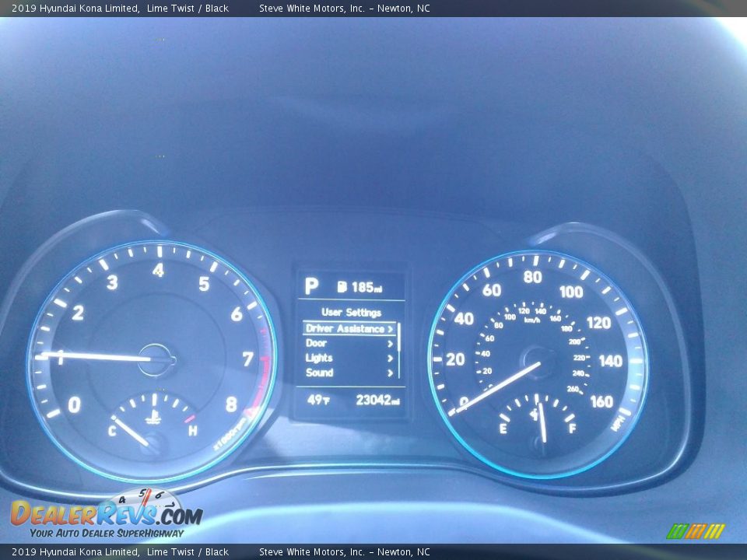Click the speedometer 120 MPH mark
Viewport: 747px width, 560px height.
[x=599, y=323]
